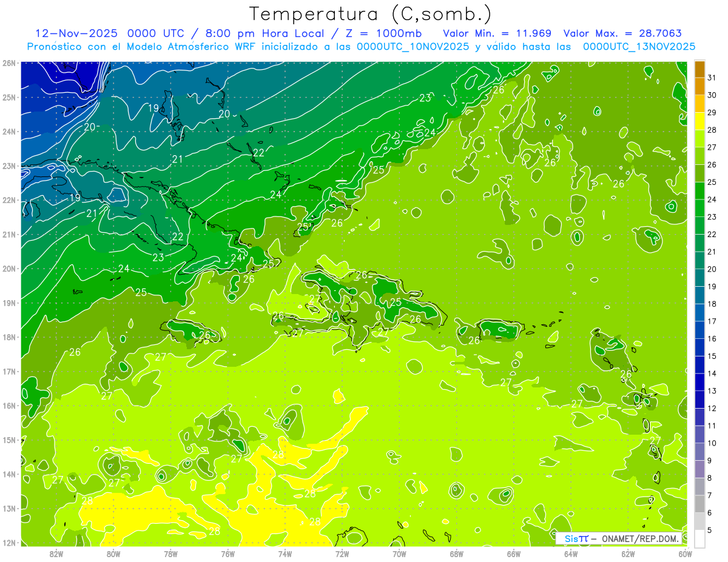Viewport: 728px width, 562px height.
Task: Click the 26N latitude axis label
Action: pyautogui.click(x=9, y=63)
